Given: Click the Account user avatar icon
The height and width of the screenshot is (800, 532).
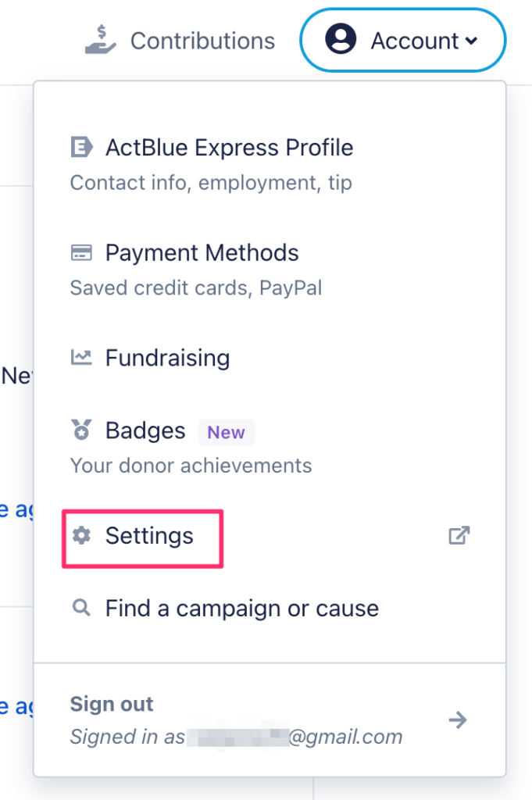Looking at the screenshot, I should [341, 39].
